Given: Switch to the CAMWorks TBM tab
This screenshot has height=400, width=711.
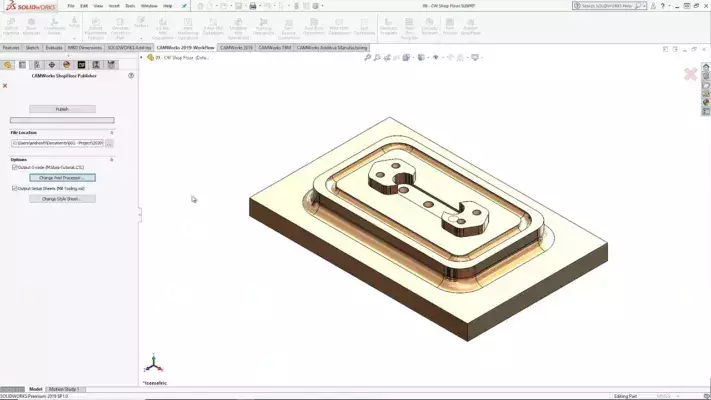Looking at the screenshot, I should tap(275, 48).
